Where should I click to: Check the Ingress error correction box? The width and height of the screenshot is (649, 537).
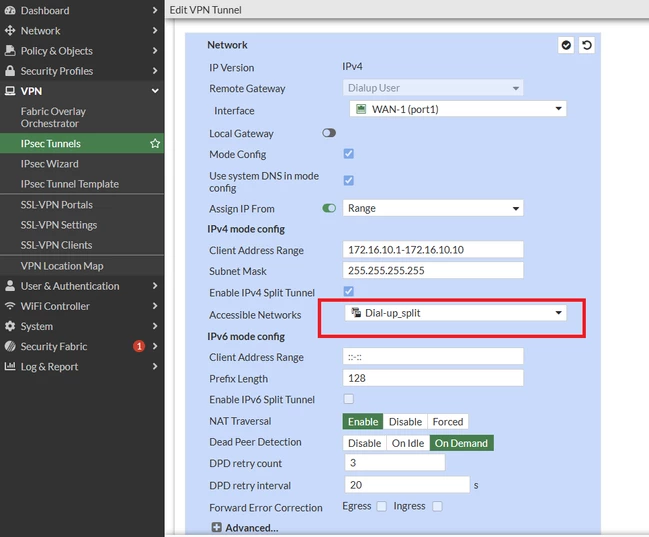coord(437,506)
